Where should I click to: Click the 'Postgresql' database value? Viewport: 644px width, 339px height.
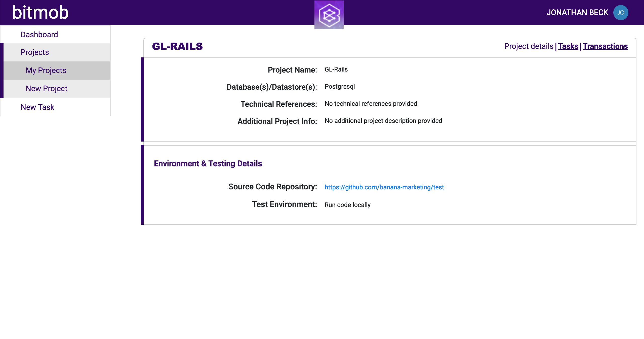(x=340, y=87)
